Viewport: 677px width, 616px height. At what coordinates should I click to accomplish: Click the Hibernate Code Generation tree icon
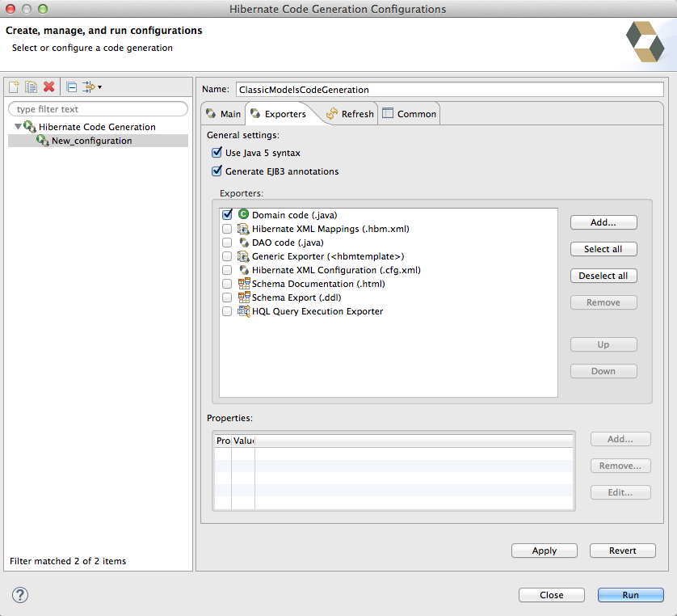click(30, 127)
